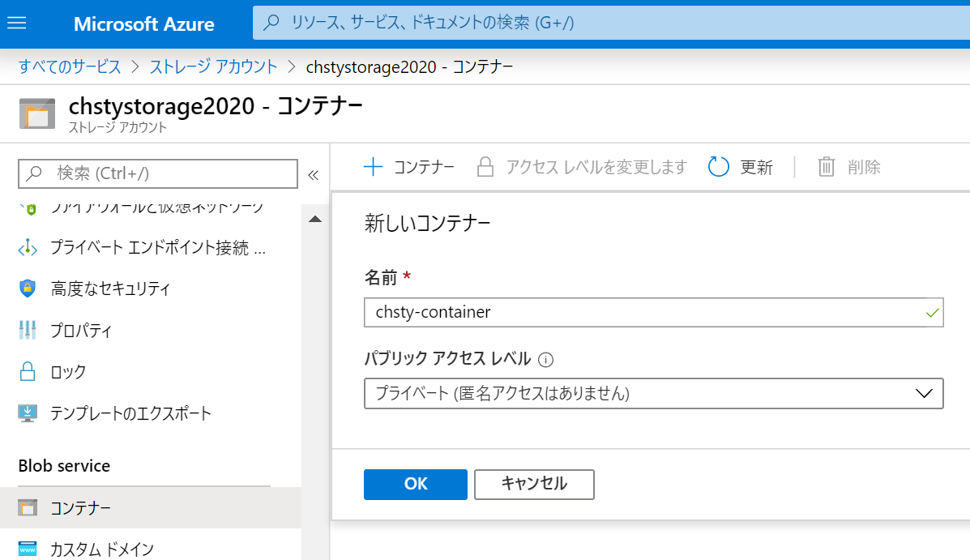Click the コンテナー icon under Blob service
Screen dimensions: 970x560
point(28,508)
